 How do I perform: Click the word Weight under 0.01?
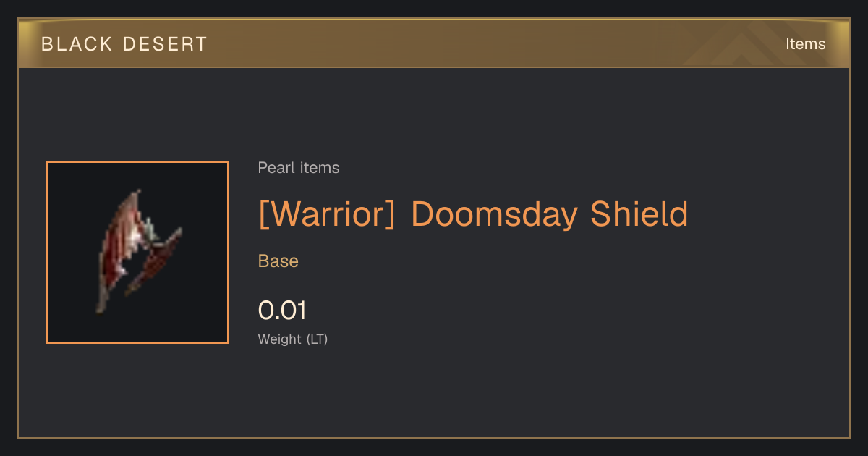pyautogui.click(x=280, y=339)
